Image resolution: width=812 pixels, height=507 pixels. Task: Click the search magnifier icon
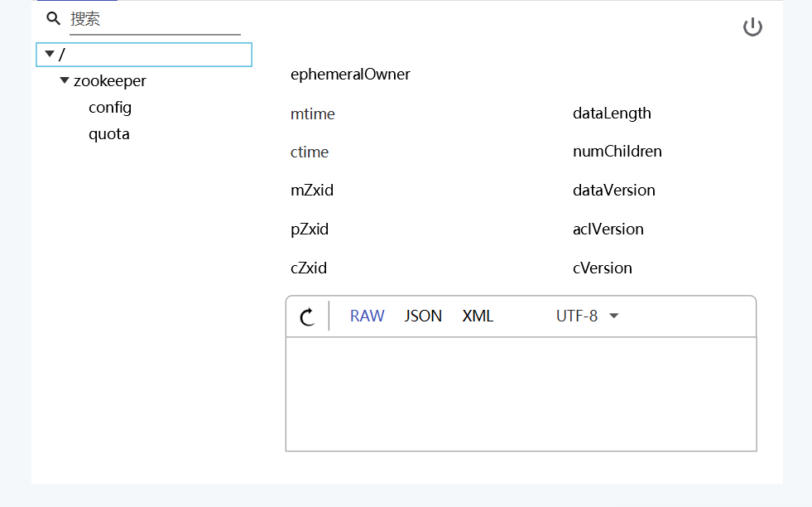[x=52, y=18]
